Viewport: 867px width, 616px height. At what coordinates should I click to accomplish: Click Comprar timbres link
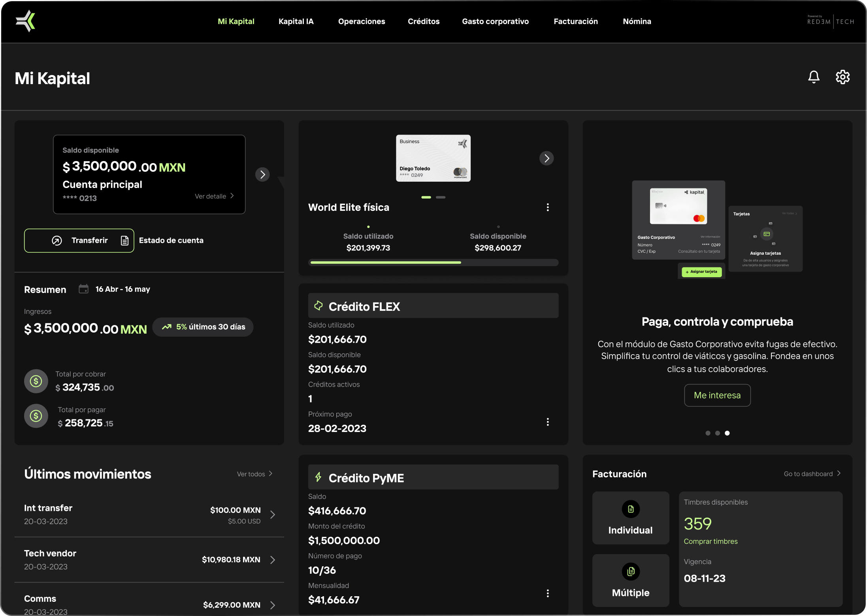coord(711,541)
